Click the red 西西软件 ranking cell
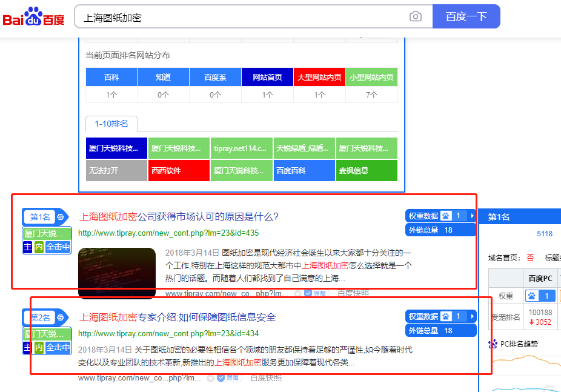This screenshot has width=561, height=392. [179, 171]
